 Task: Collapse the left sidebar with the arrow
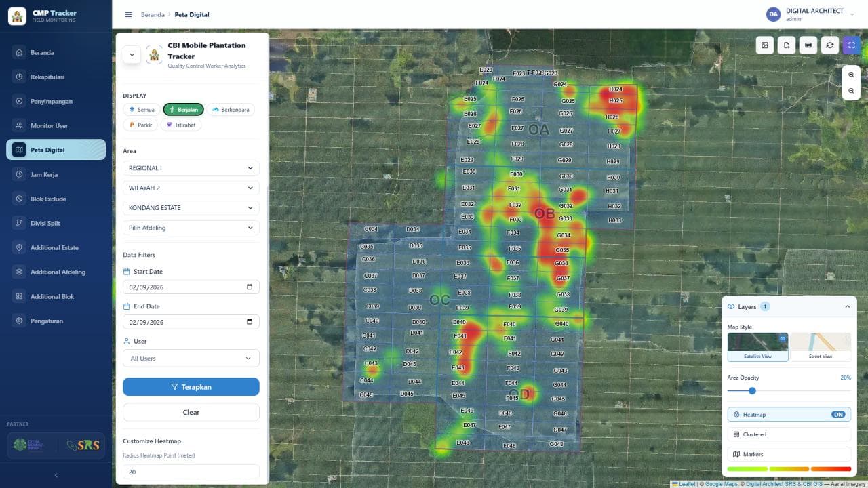56,476
